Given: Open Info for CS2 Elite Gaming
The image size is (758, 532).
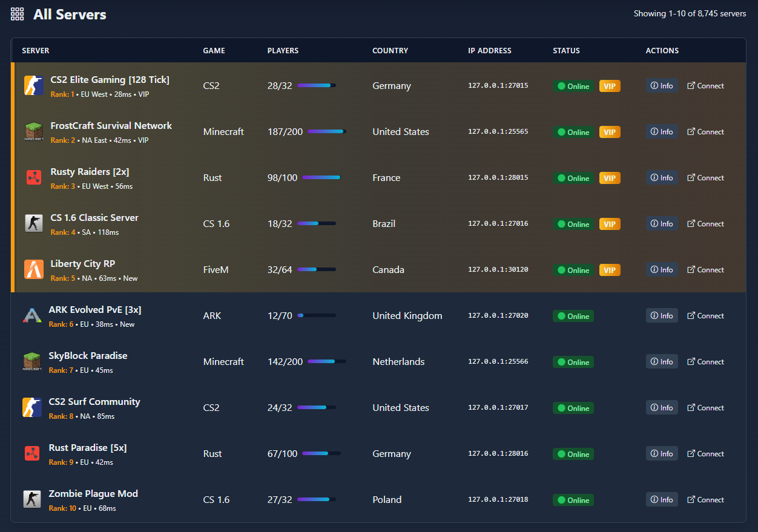Looking at the screenshot, I should [x=661, y=86].
